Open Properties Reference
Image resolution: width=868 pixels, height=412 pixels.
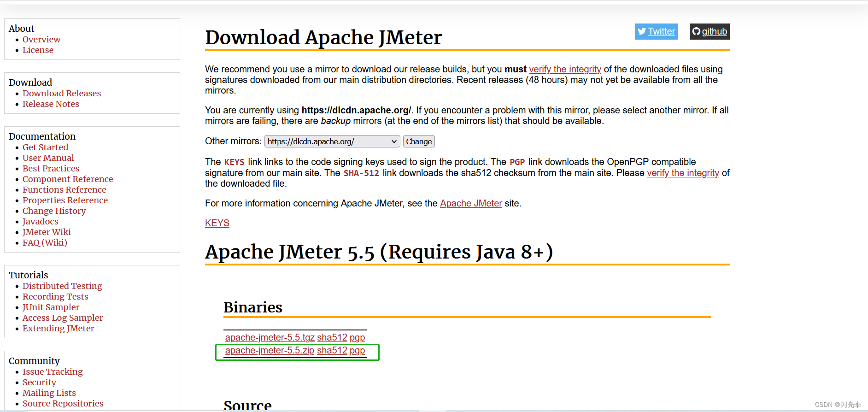pos(65,200)
